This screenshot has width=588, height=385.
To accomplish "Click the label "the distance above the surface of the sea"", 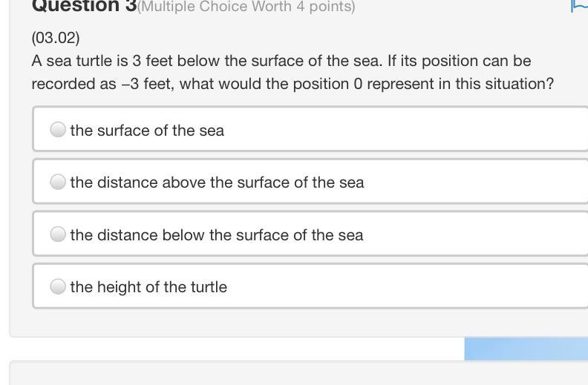I will 217,182.
